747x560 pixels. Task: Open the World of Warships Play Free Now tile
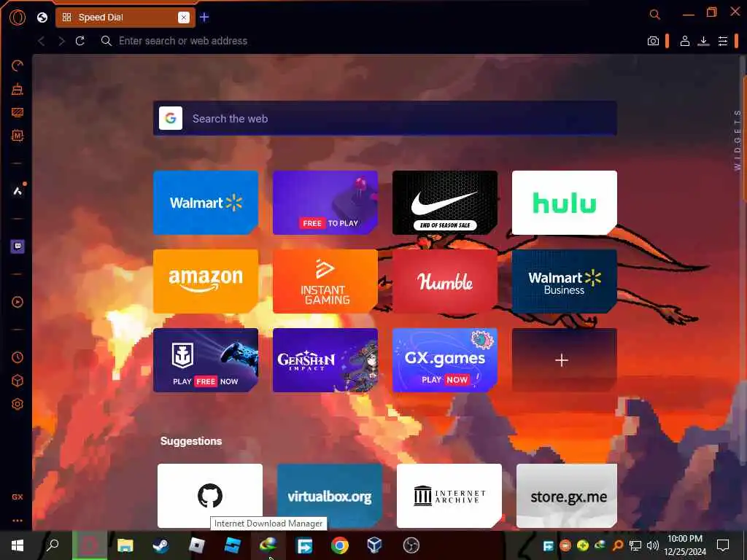tap(206, 360)
